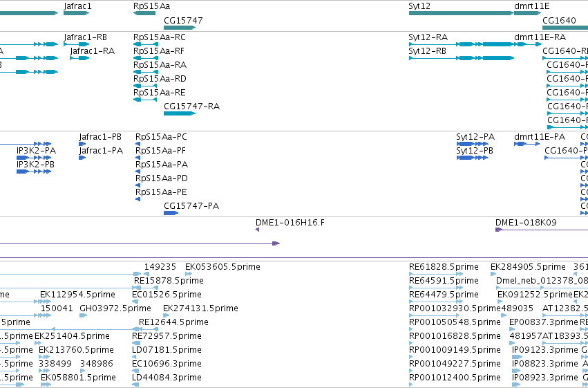The width and height of the screenshot is (588, 388).
Task: Click EC10696.3prime EST label
Action: [x=167, y=364]
